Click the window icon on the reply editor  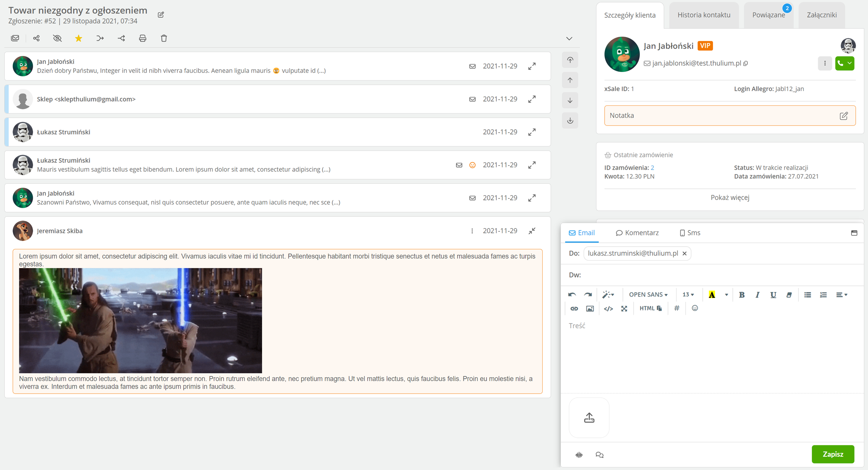[854, 233]
